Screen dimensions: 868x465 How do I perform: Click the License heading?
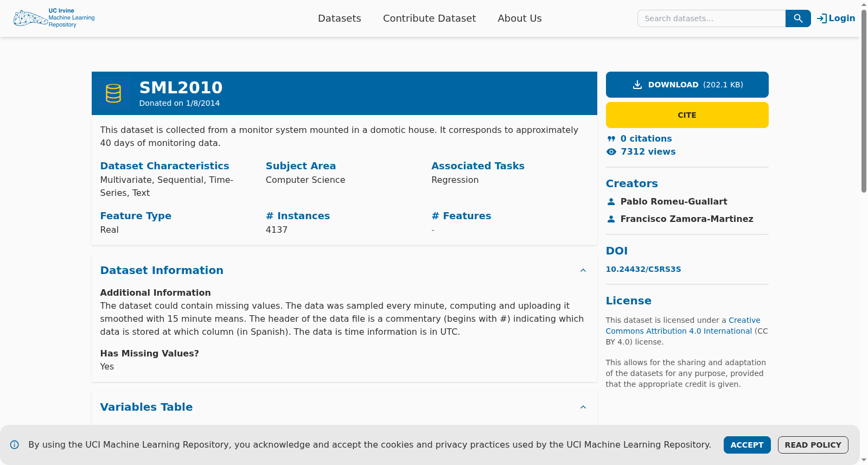pos(629,301)
